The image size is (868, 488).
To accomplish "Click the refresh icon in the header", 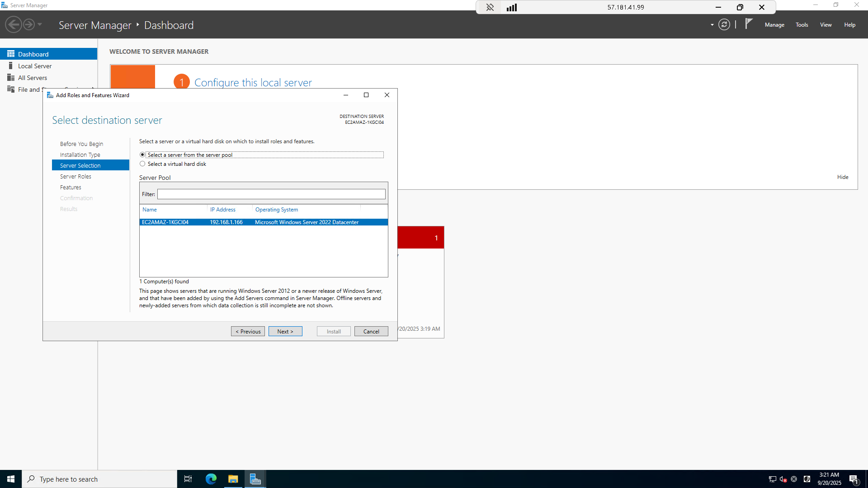I will coord(724,25).
